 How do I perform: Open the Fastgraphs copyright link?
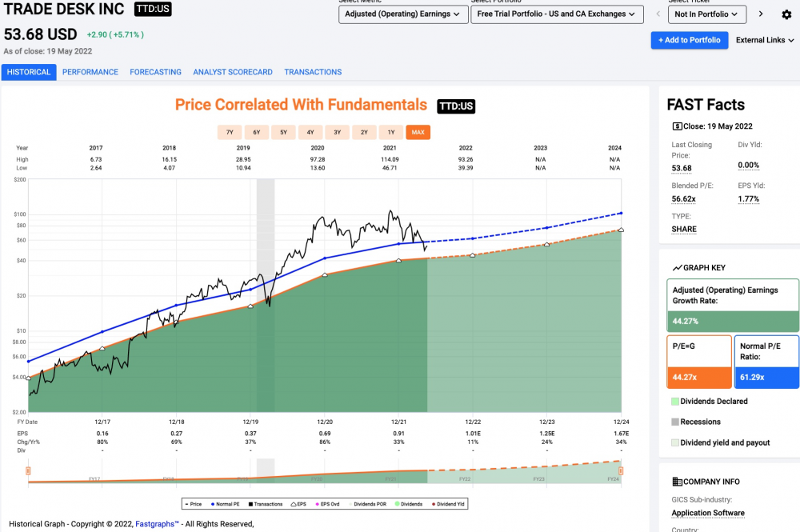click(157, 524)
